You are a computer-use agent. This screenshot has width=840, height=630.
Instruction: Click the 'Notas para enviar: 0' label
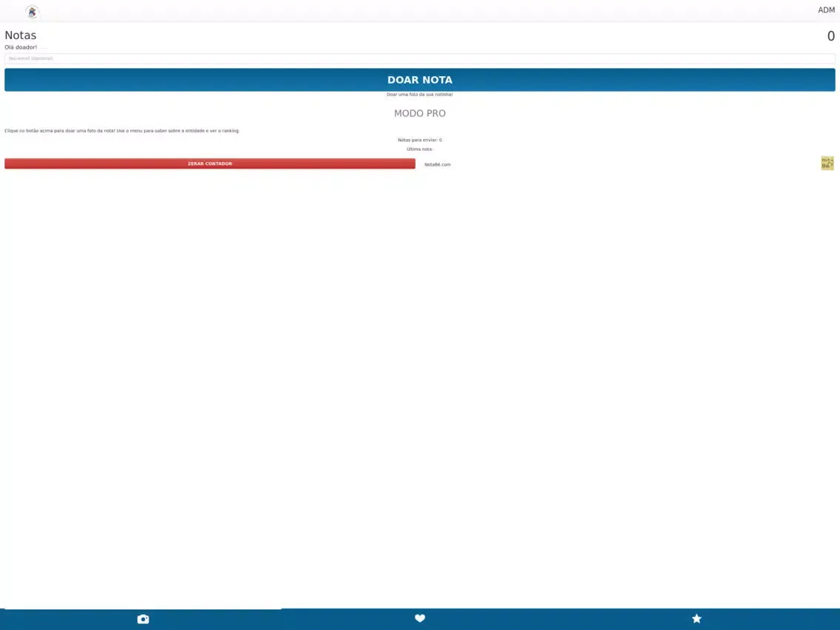[x=419, y=140]
